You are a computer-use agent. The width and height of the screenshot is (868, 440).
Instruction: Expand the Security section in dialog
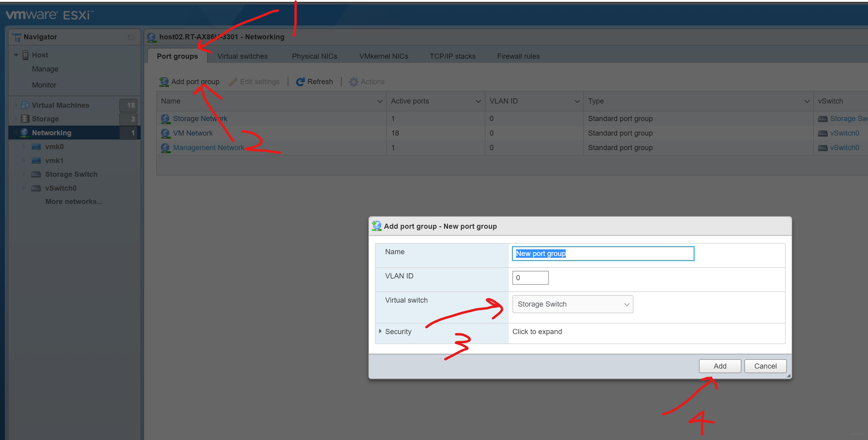pyautogui.click(x=380, y=331)
